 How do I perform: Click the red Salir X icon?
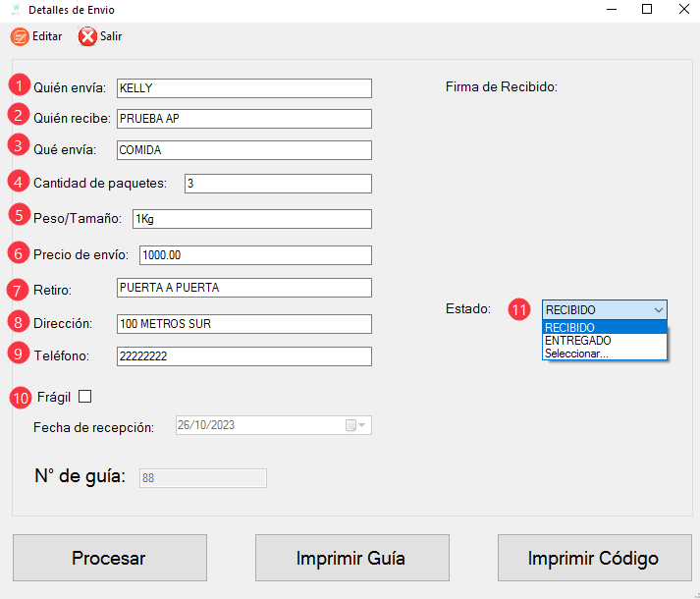(x=87, y=36)
